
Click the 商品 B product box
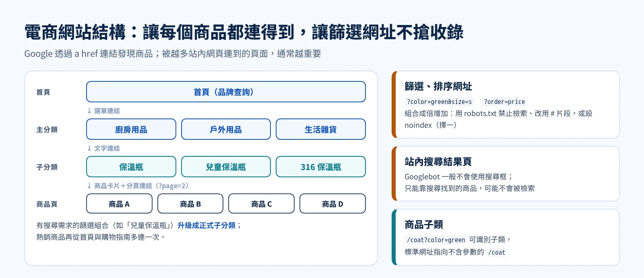tap(190, 204)
